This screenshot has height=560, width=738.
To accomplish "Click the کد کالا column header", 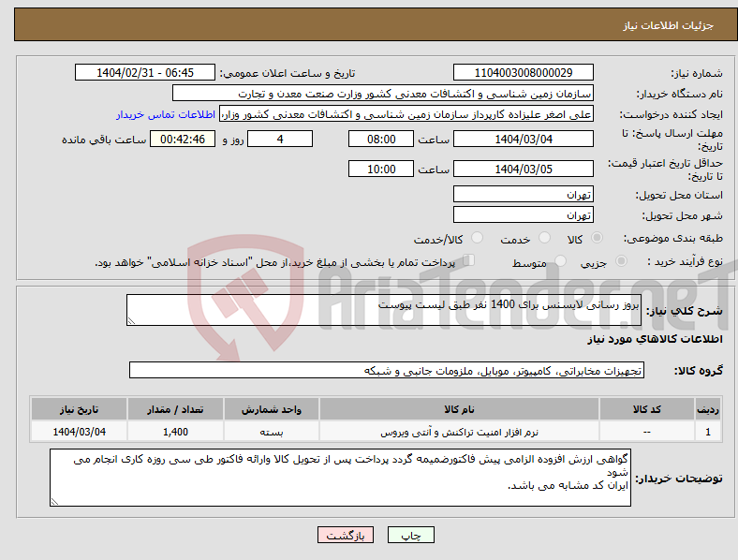I will point(647,409).
